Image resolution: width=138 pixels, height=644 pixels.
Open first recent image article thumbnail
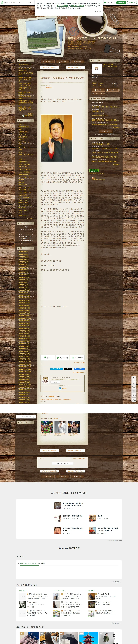tap(47, 427)
